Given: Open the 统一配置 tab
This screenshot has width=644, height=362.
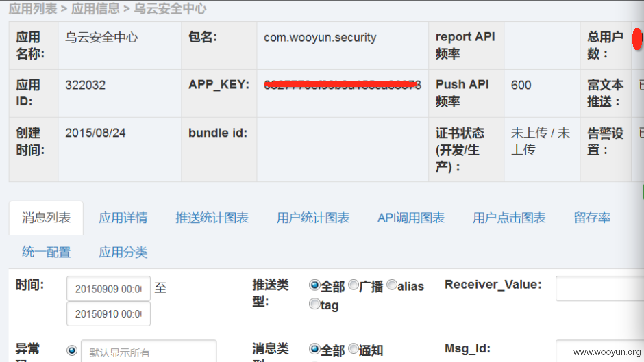Looking at the screenshot, I should click(x=46, y=252).
